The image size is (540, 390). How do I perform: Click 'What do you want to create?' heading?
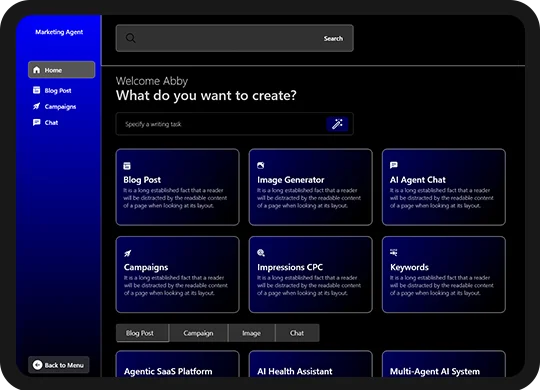coord(206,95)
